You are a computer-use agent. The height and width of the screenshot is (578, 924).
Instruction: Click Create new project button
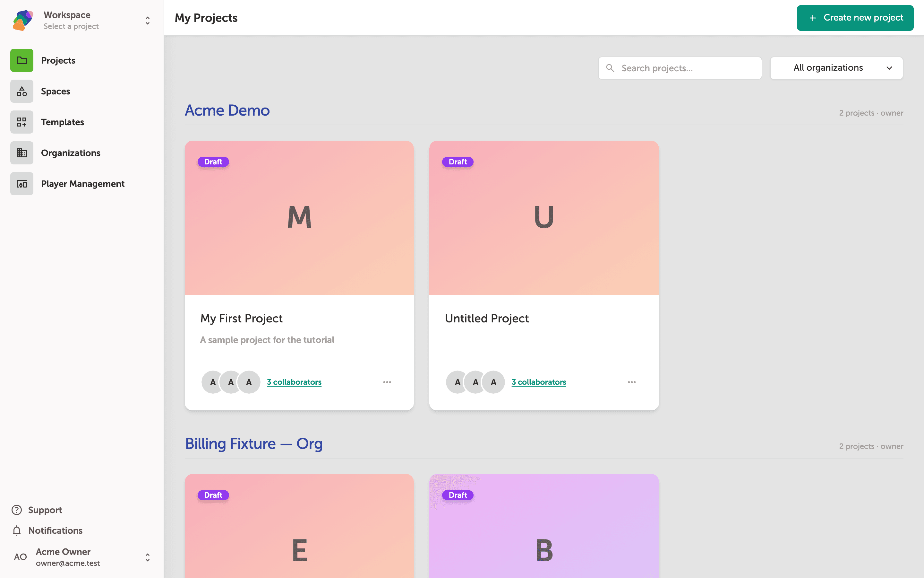coord(855,18)
